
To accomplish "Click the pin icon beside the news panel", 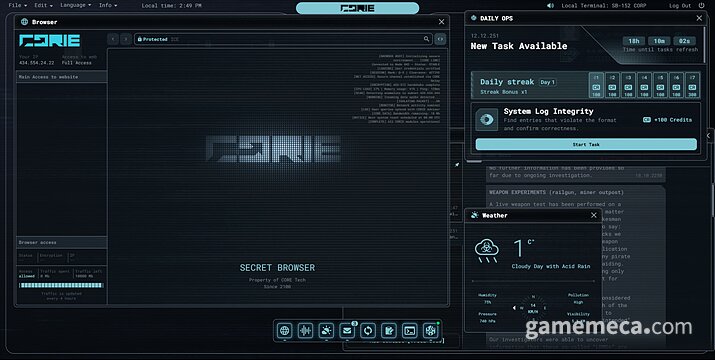I will pyautogui.click(x=457, y=165).
